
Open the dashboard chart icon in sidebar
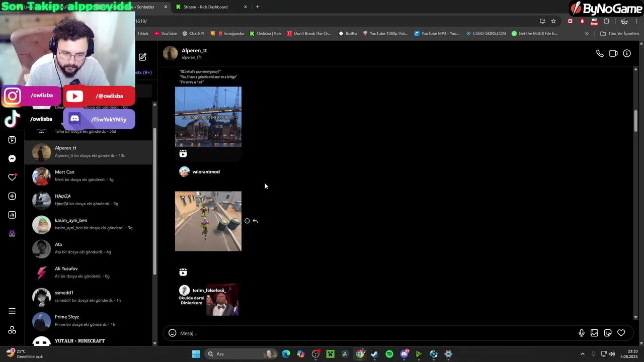[x=12, y=215]
